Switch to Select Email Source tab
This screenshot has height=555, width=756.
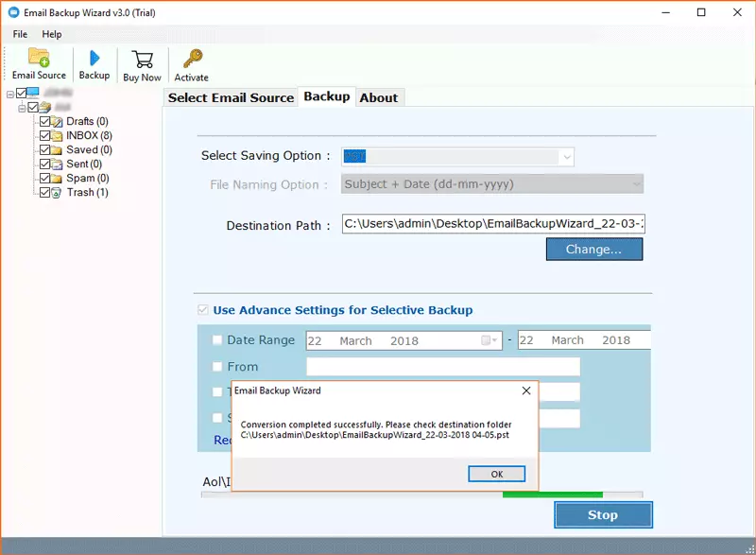[231, 97]
